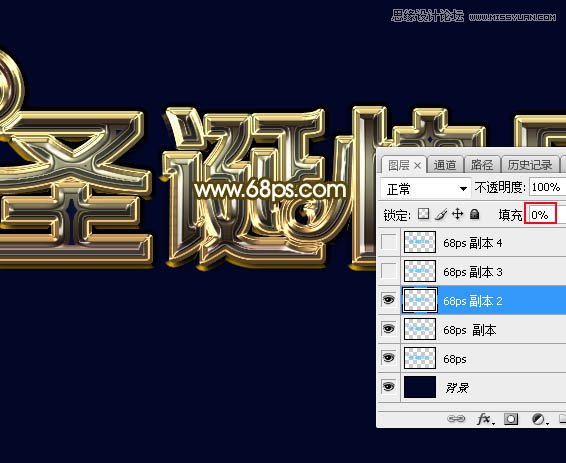The width and height of the screenshot is (566, 463).
Task: Close the 图层 tab with its x
Action: [417, 166]
